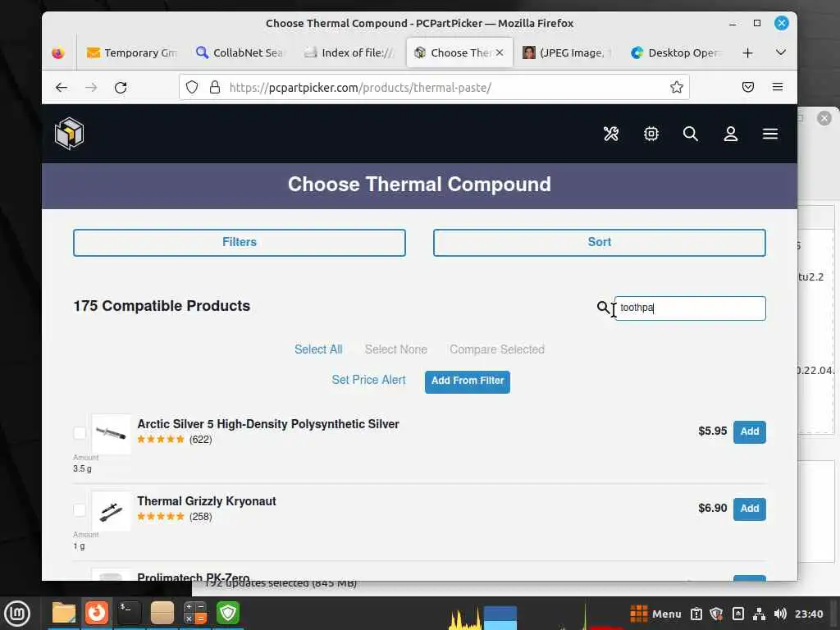Open the green shield Update Manager icon
This screenshot has width=840, height=630.
pyautogui.click(x=228, y=613)
